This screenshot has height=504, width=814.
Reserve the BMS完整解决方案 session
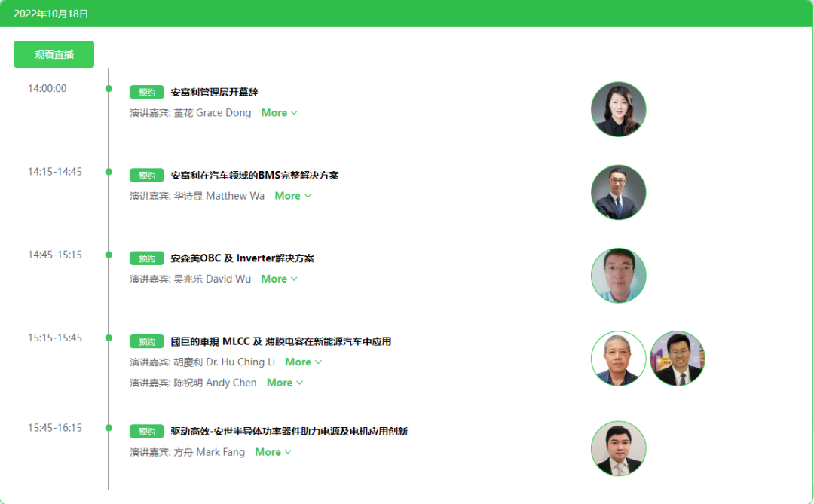[x=147, y=176]
